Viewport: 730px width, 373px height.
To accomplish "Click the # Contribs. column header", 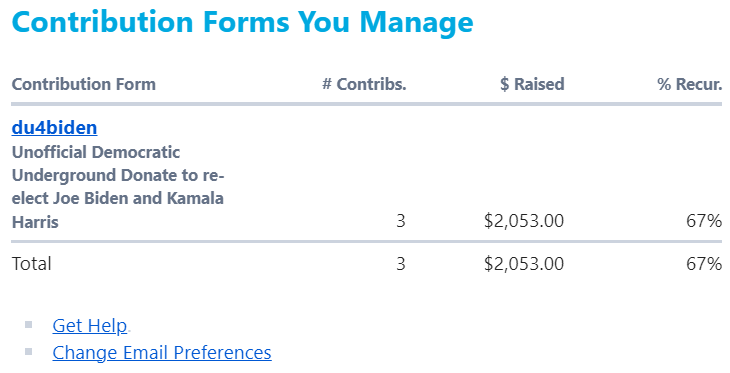I will [364, 84].
